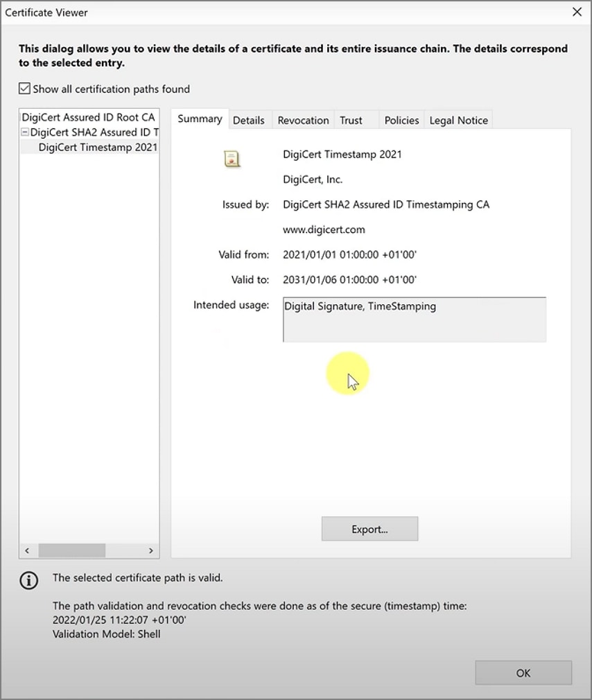
Task: Click the horizontal scrollbar thumb in tree panel
Action: coord(72,550)
